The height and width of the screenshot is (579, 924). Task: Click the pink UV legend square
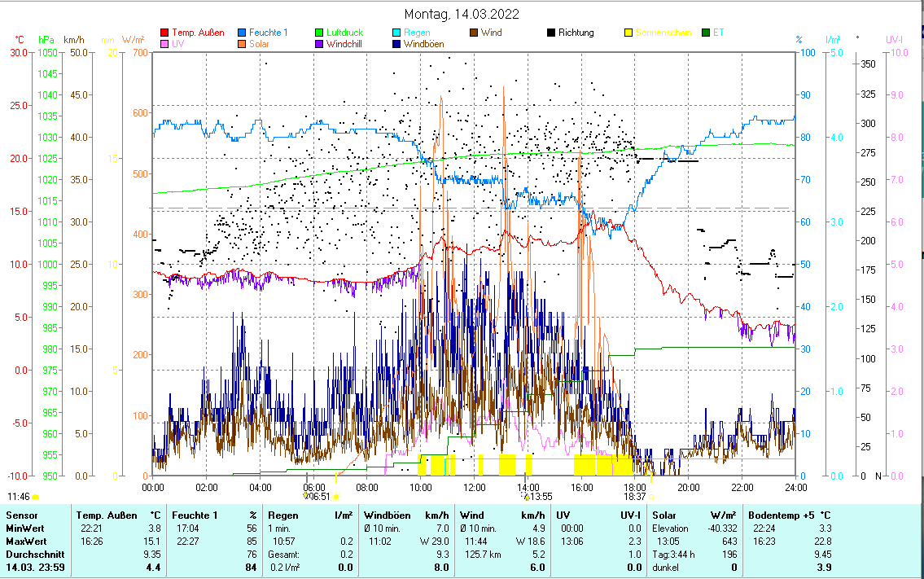[x=165, y=44]
